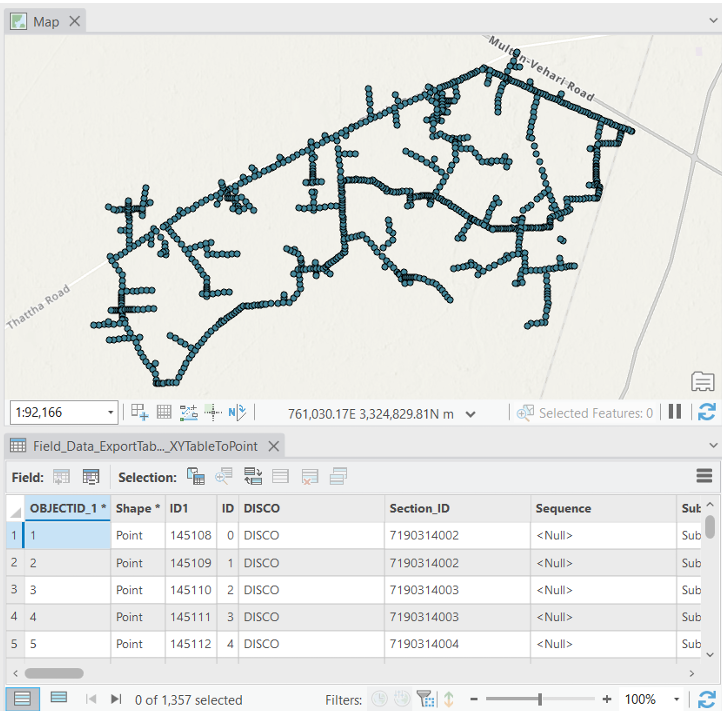This screenshot has width=722, height=711.
Task: Select all rows via table corner
Action: pos(15,508)
